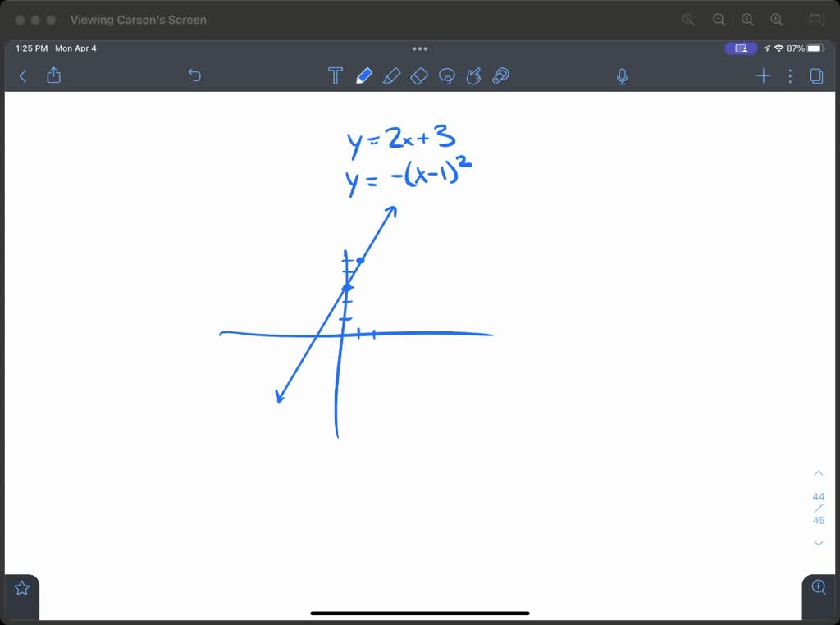This screenshot has height=625, width=840.
Task: Navigate back with the left chevron
Action: tap(22, 75)
